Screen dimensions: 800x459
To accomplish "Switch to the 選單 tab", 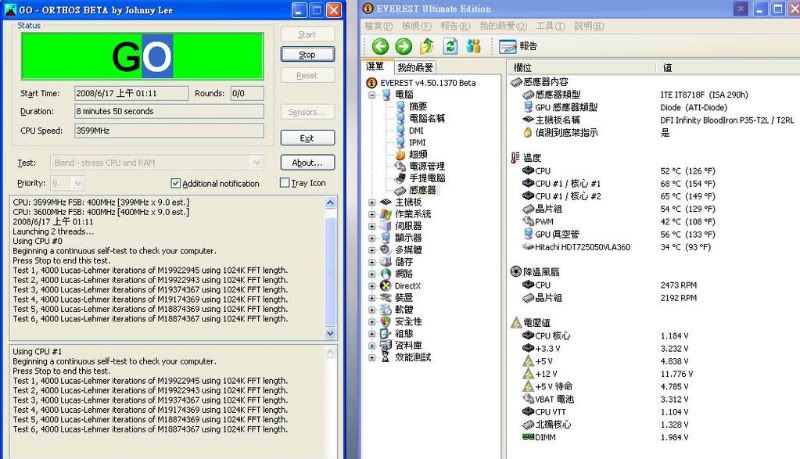I will point(376,66).
